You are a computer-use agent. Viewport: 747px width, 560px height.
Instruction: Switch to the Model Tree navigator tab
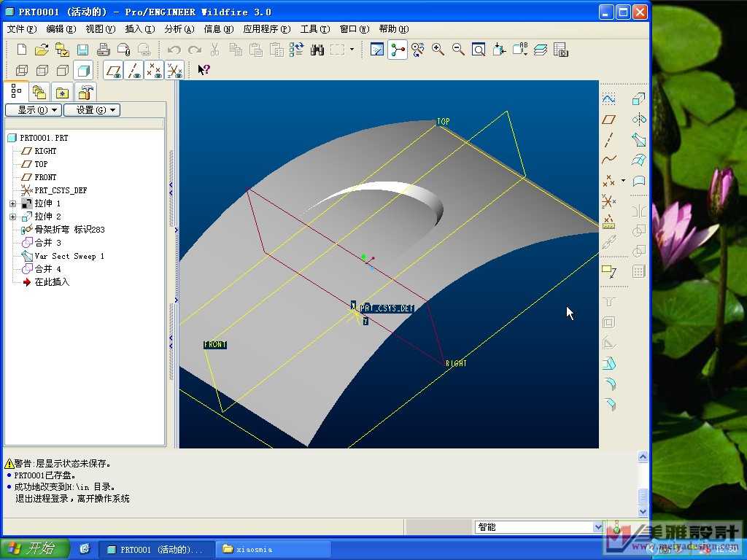[x=16, y=90]
